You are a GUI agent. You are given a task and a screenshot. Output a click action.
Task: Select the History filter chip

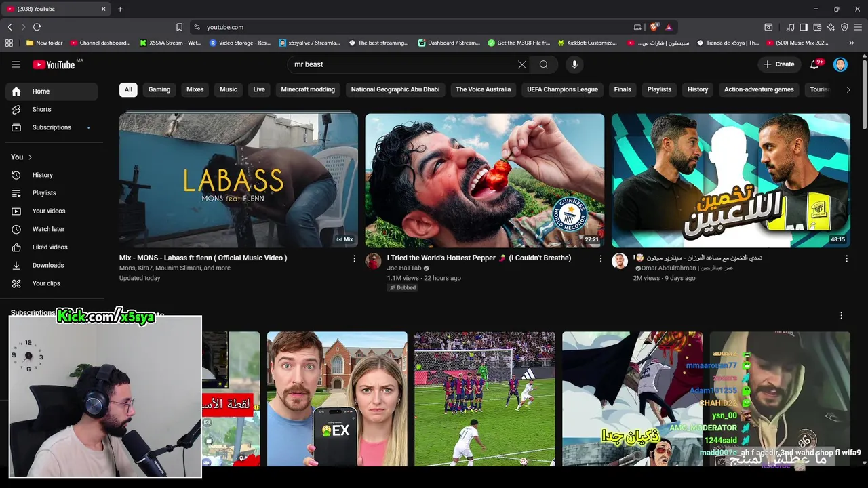(x=698, y=89)
